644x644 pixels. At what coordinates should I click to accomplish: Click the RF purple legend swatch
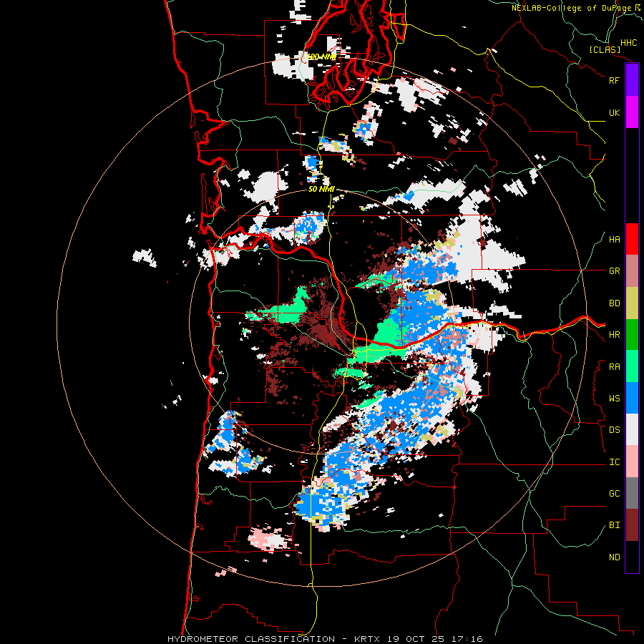(x=632, y=80)
